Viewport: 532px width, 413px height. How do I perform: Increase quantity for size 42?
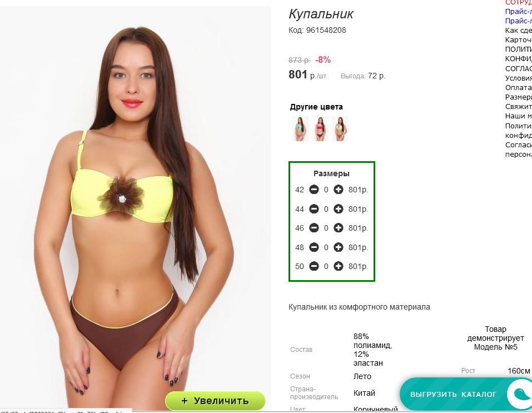click(339, 190)
